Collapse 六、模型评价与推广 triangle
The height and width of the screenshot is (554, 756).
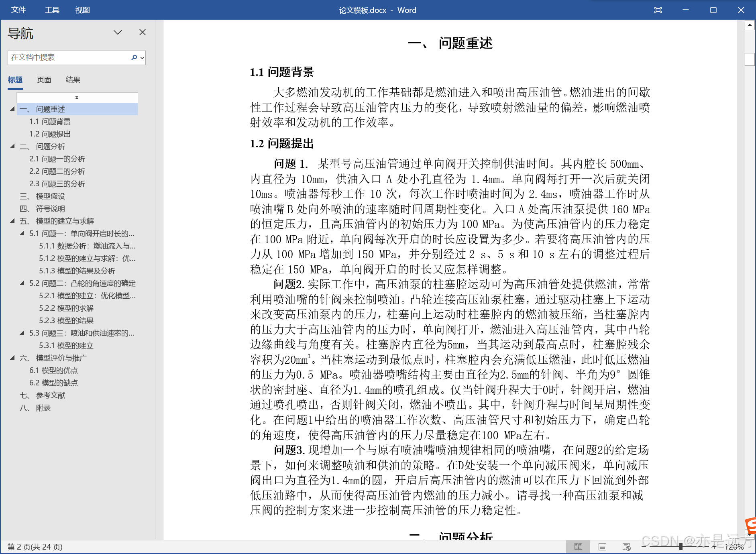click(x=12, y=358)
